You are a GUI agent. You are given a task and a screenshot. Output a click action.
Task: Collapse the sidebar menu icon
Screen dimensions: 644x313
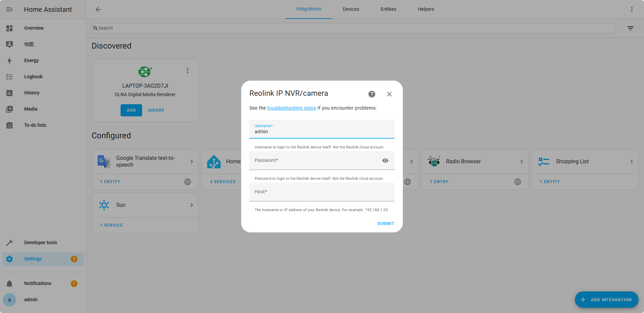coord(9,9)
